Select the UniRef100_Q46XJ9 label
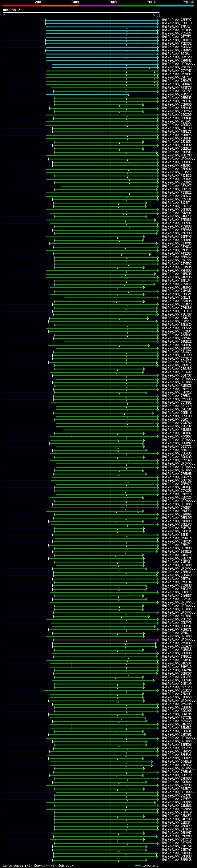The height and width of the screenshot is (868, 197). 176,555
